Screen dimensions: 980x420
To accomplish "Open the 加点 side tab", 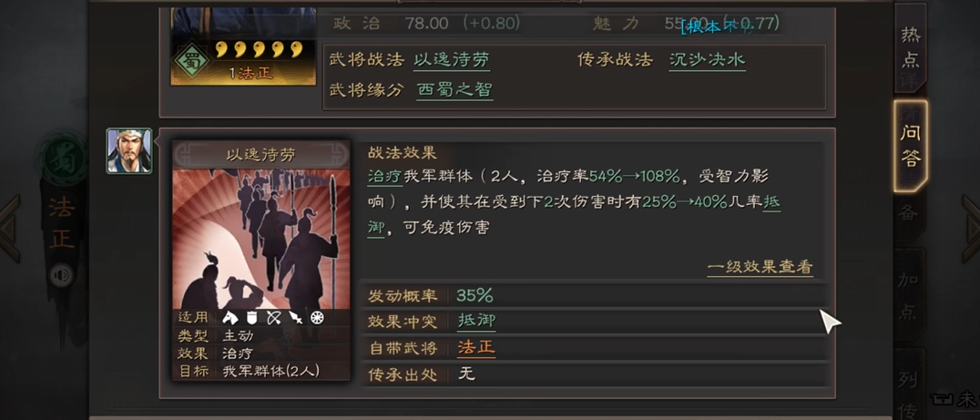I will [908, 294].
